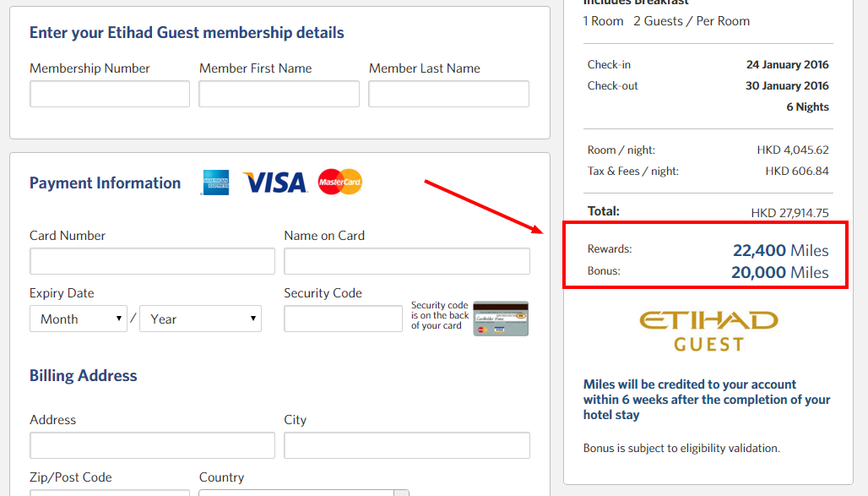Screen dimensions: 868x496
Task: Focus the Zip/Post Code field
Action: click(110, 493)
